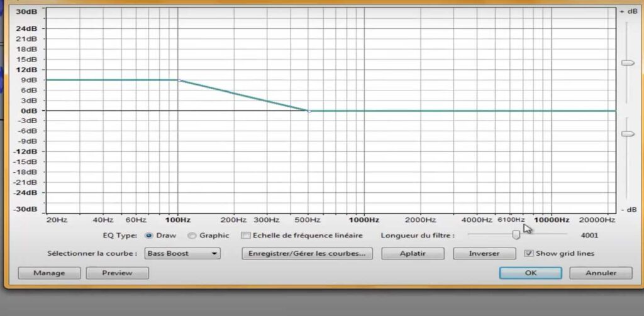Select the curve control point at 500Hz
Viewport: 644px width, 316px height.
tap(309, 111)
